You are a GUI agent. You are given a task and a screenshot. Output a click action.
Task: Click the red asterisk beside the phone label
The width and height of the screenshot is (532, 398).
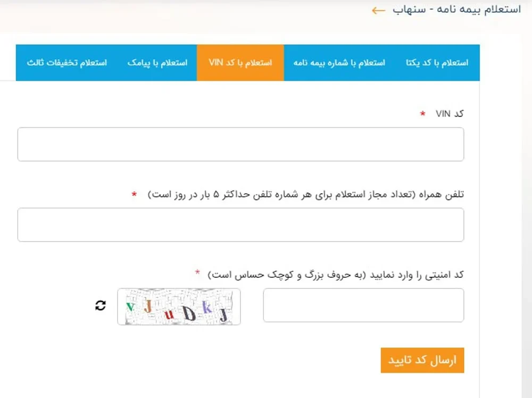coord(134,194)
